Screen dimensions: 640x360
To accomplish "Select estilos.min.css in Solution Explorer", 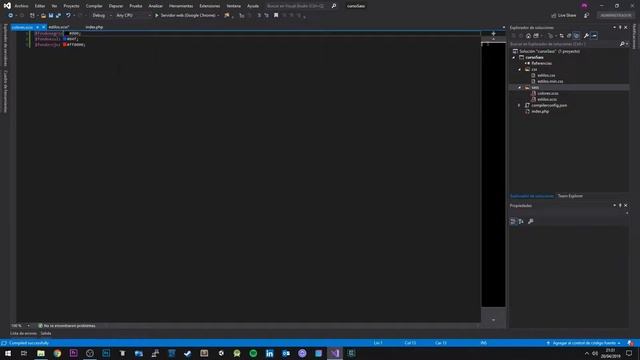I will pos(550,81).
